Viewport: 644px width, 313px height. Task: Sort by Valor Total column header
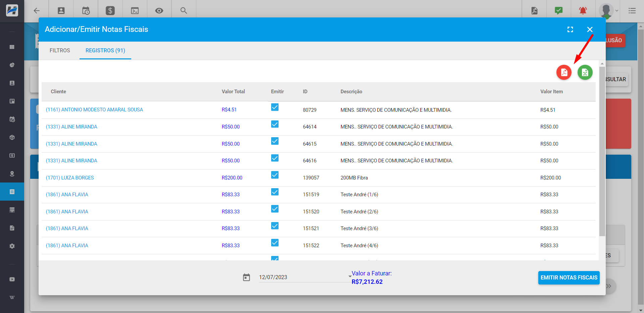[x=233, y=92]
